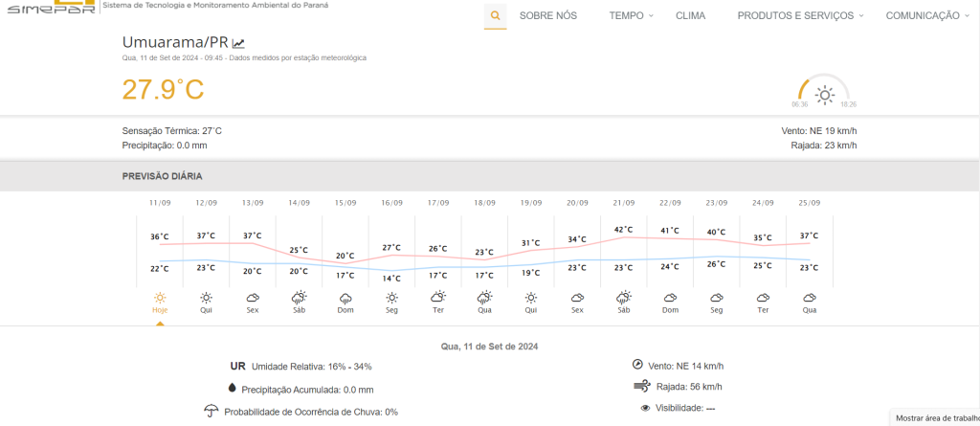The height and width of the screenshot is (426, 980).
Task: Select Friday 13/09 cloudy forecast icon
Action: coord(253,298)
